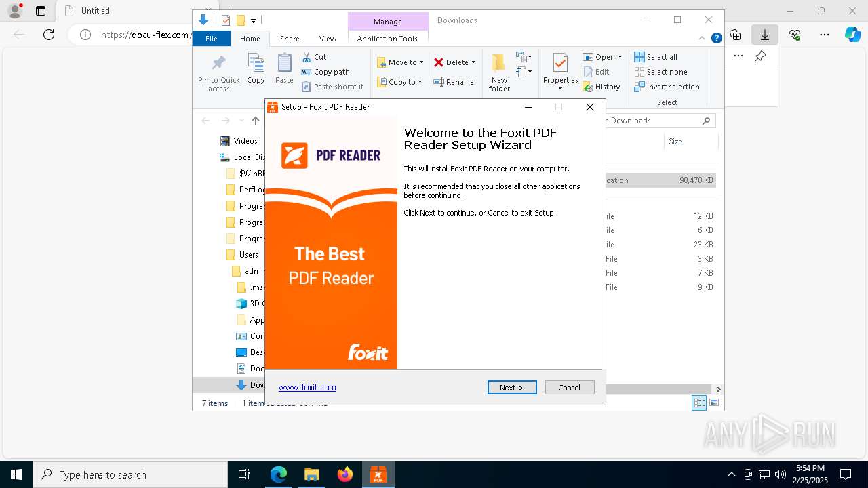Open the Move to dropdown
The width and height of the screenshot is (868, 488).
tap(400, 62)
